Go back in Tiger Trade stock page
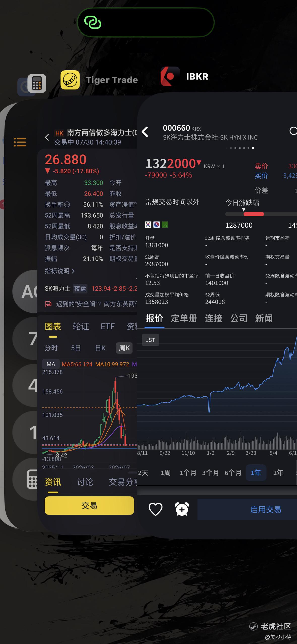This screenshot has width=297, height=644. pyautogui.click(x=47, y=137)
